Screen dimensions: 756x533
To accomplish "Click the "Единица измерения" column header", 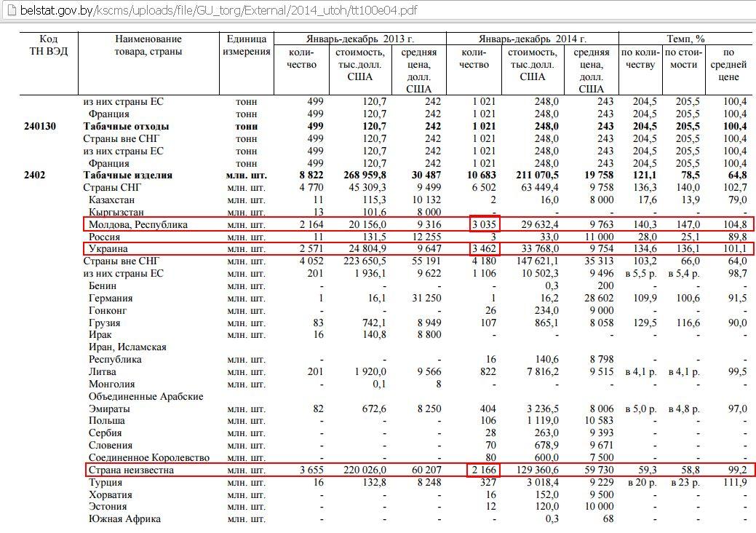I will point(246,45).
